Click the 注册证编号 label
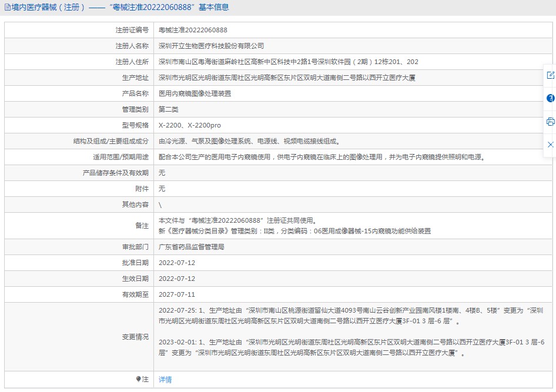 132,30
